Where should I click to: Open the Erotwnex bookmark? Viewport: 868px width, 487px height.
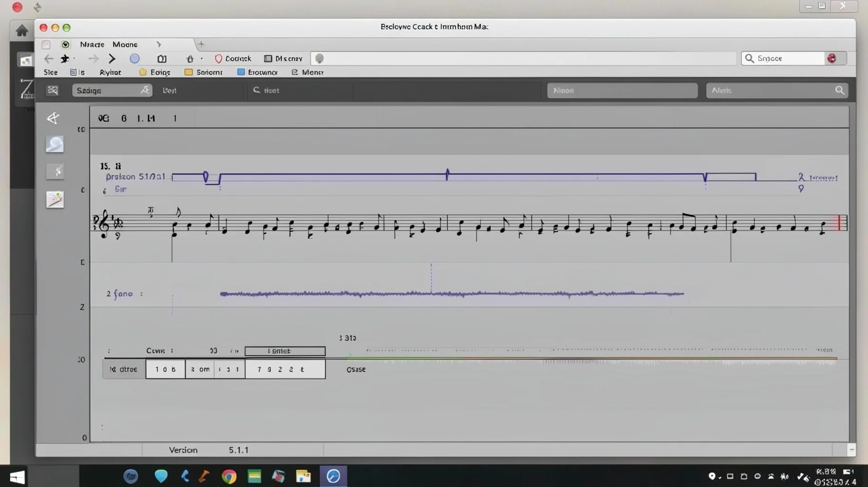(257, 72)
